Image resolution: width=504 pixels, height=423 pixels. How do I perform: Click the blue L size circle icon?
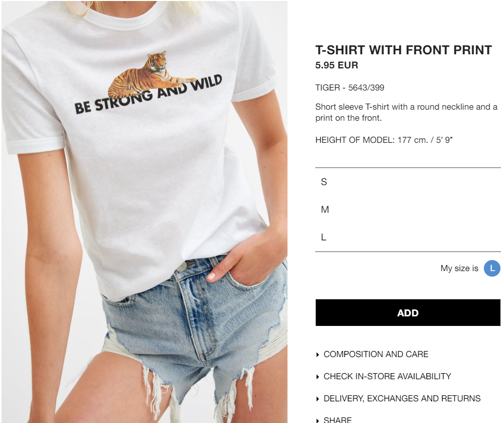pos(492,268)
